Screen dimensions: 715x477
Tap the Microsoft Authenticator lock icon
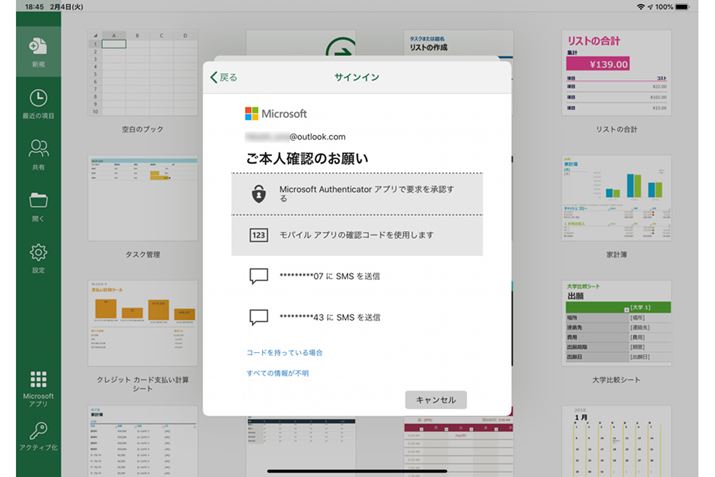258,193
